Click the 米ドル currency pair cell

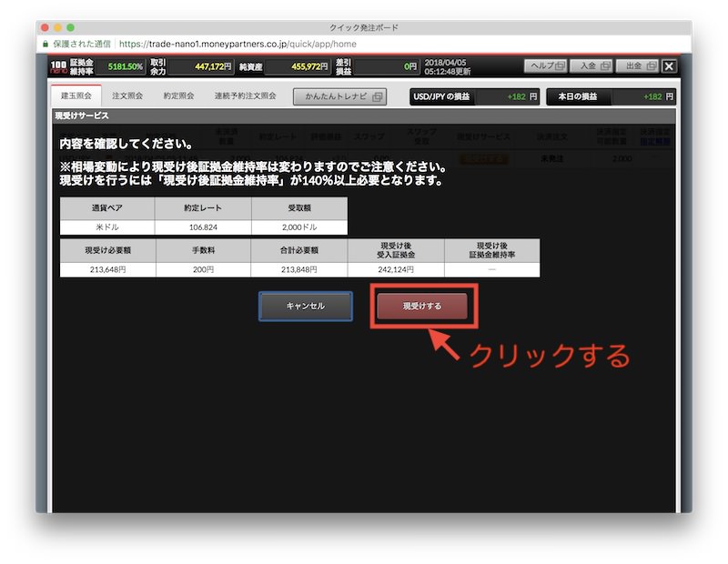[107, 227]
